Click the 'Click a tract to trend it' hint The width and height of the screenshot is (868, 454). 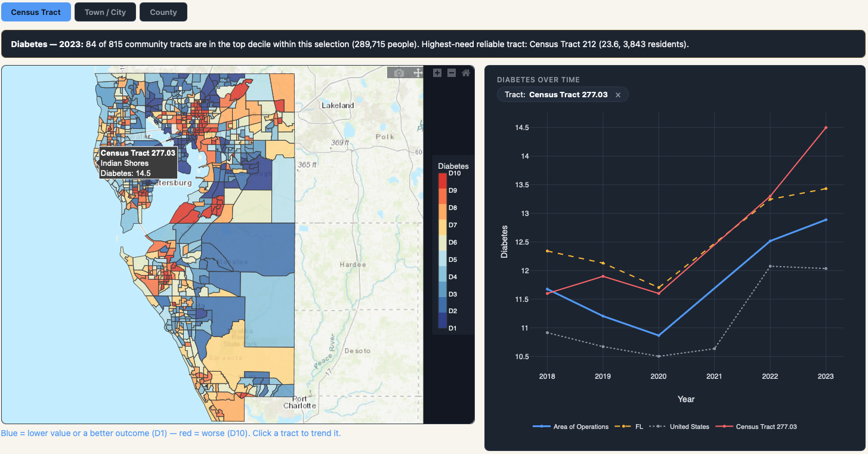click(x=297, y=433)
